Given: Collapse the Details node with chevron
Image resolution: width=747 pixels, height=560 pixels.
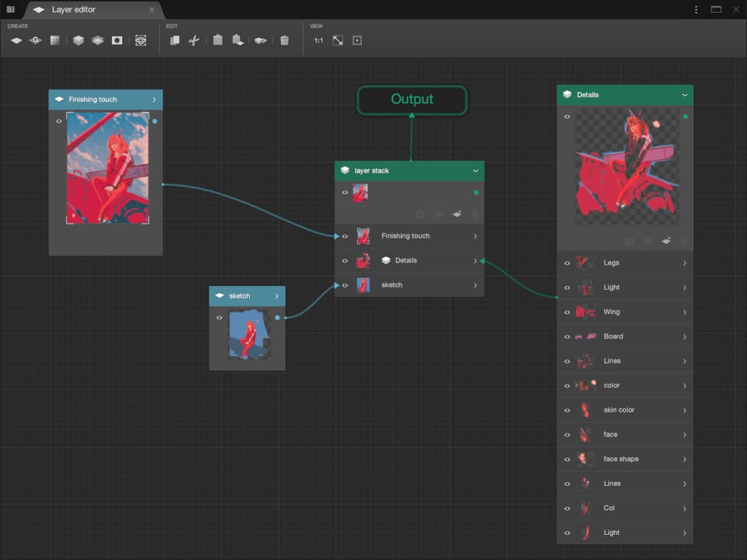Looking at the screenshot, I should pyautogui.click(x=685, y=95).
